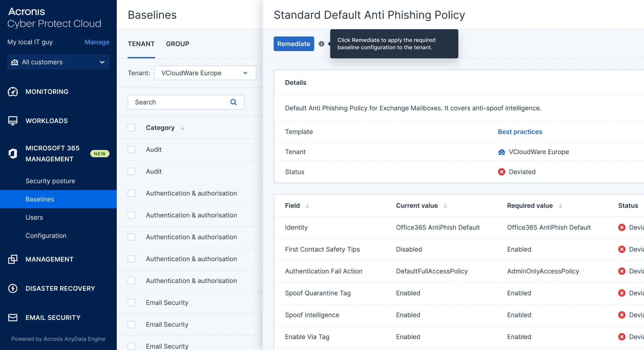Image resolution: width=644 pixels, height=350 pixels.
Task: Sort by Current value column arrow
Action: pos(445,206)
